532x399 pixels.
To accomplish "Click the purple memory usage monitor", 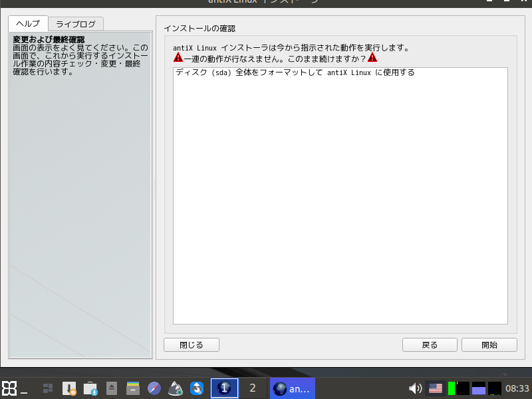I will [479, 388].
